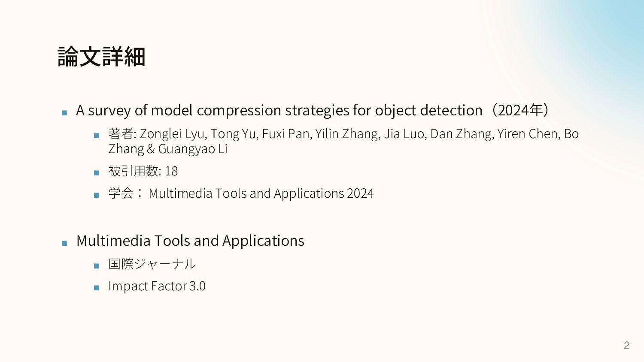This screenshot has width=644, height=362.
Task: Select the Multimedia Tools and Applications heading
Action: [x=190, y=241]
